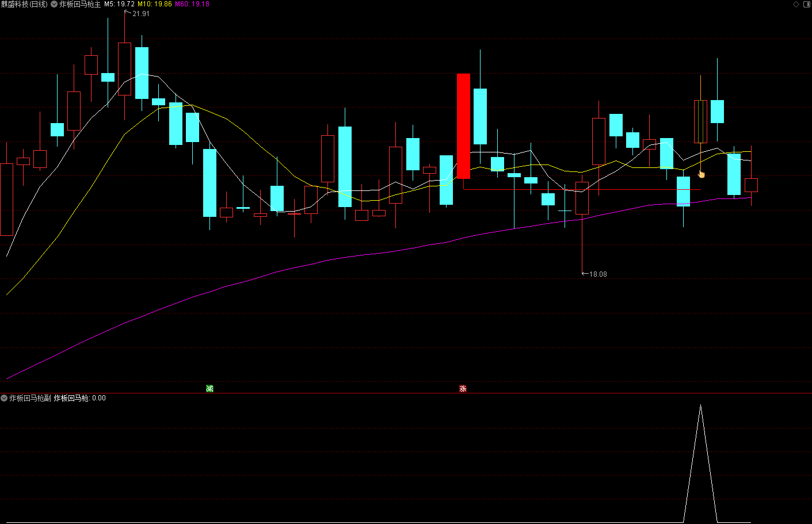The height and width of the screenshot is (524, 812).
Task: Select the dotted-outline red candle near right
Action: click(x=700, y=121)
